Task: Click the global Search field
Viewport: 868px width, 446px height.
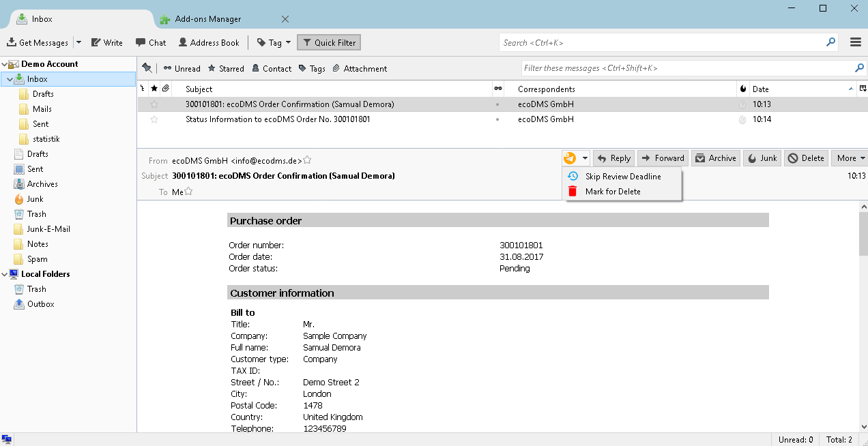Action: click(x=669, y=42)
